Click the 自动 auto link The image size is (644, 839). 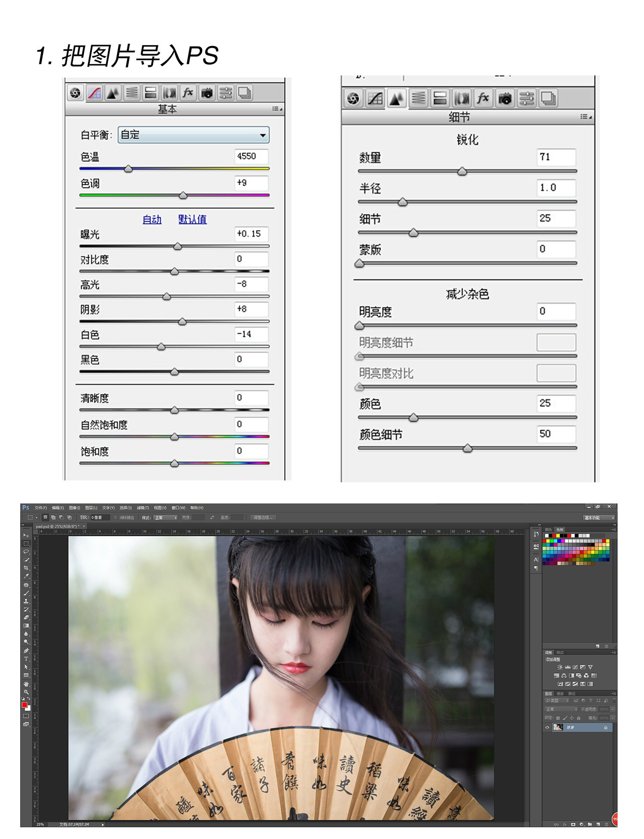152,220
